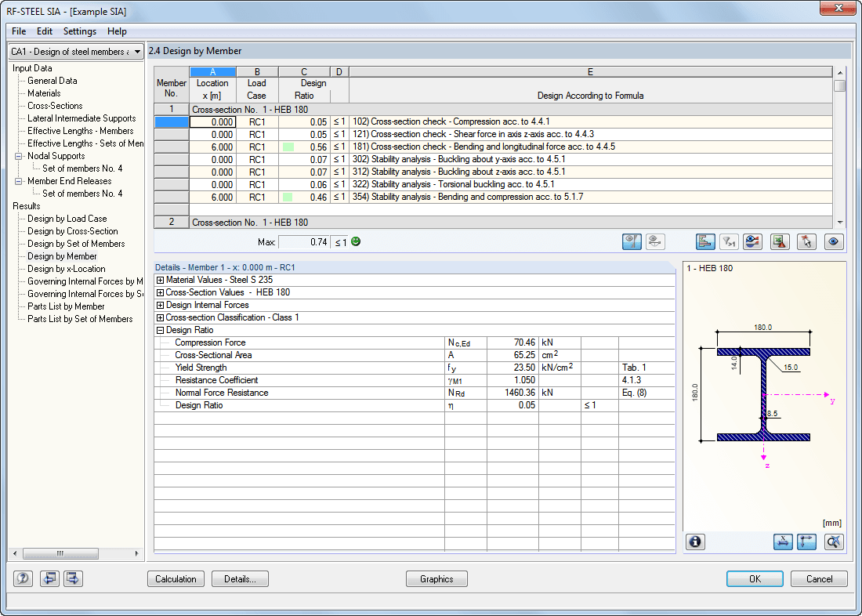This screenshot has width=862, height=616.
Task: Click the previous table arrow icon
Action: click(49, 578)
